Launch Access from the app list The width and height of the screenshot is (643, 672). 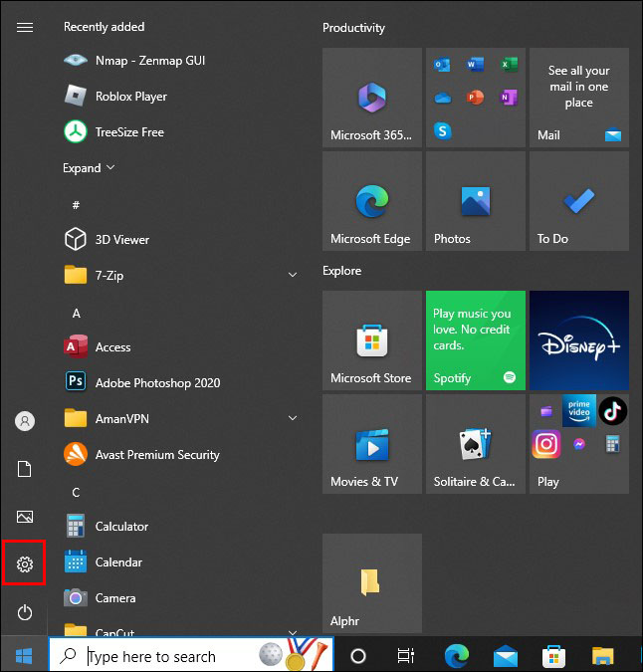(x=98, y=346)
